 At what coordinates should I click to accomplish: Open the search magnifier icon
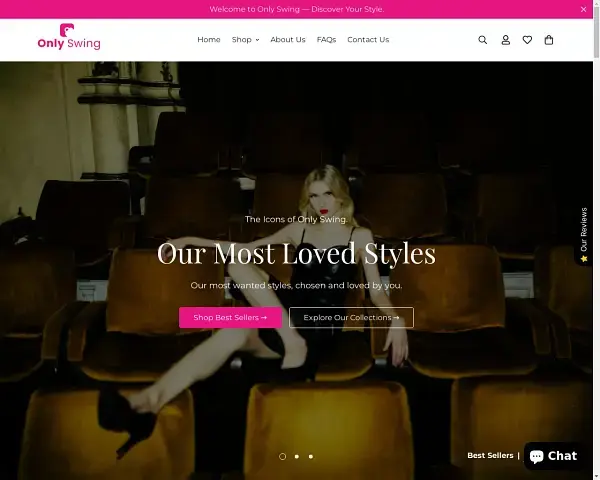pyautogui.click(x=483, y=40)
